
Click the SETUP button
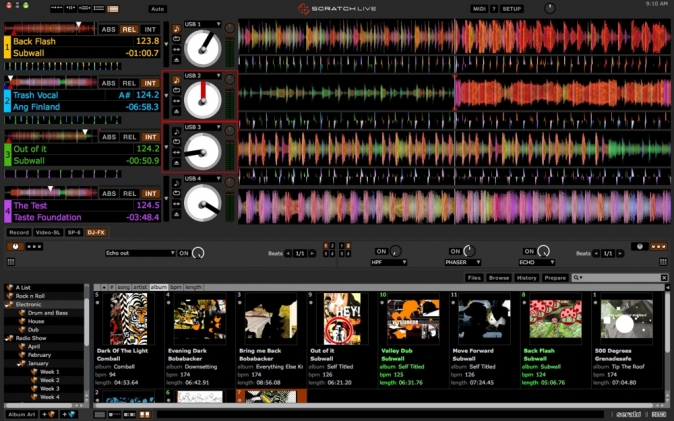pyautogui.click(x=512, y=9)
